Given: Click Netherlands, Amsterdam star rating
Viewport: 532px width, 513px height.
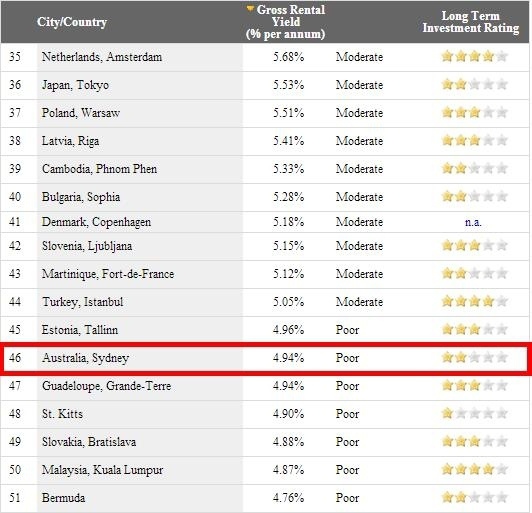Looking at the screenshot, I should tap(474, 56).
